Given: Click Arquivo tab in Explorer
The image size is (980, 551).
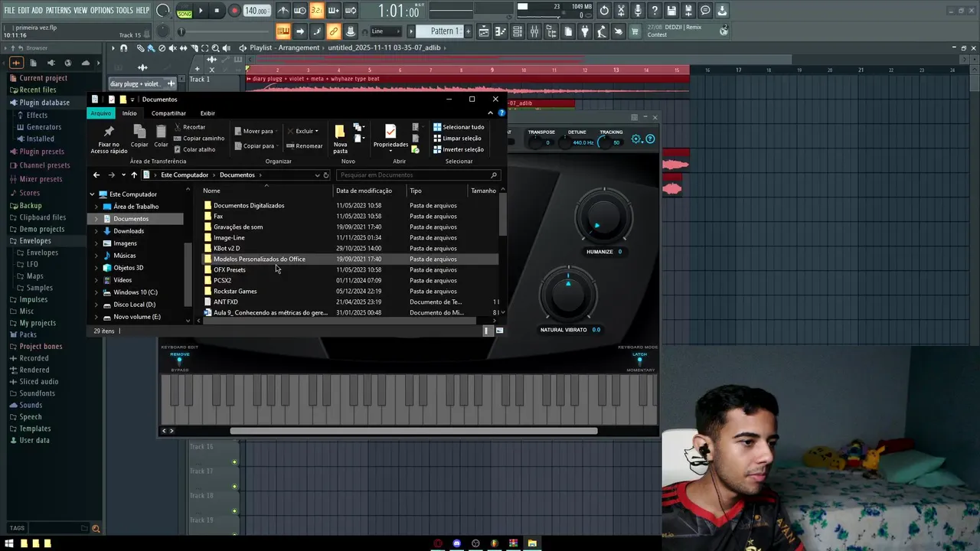Looking at the screenshot, I should tap(100, 113).
